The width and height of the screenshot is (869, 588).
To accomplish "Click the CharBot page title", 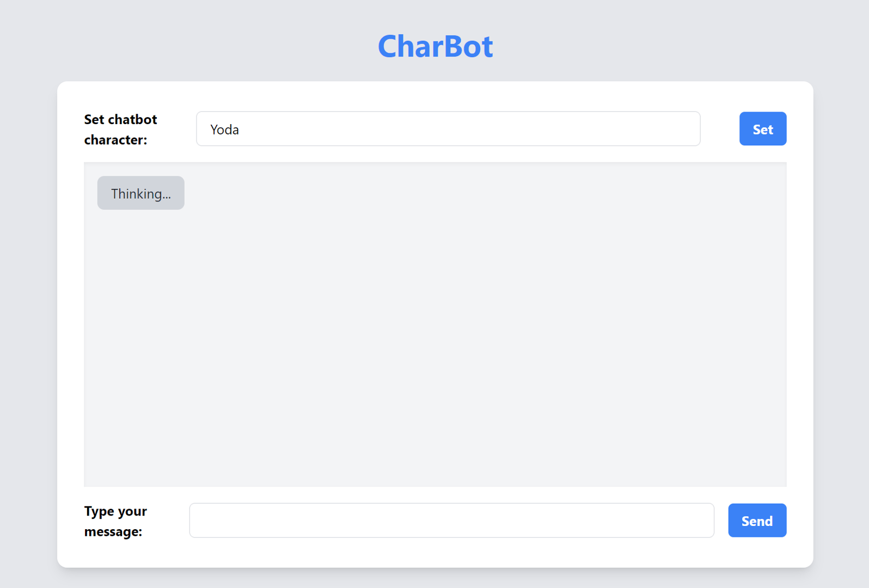I will pos(435,46).
